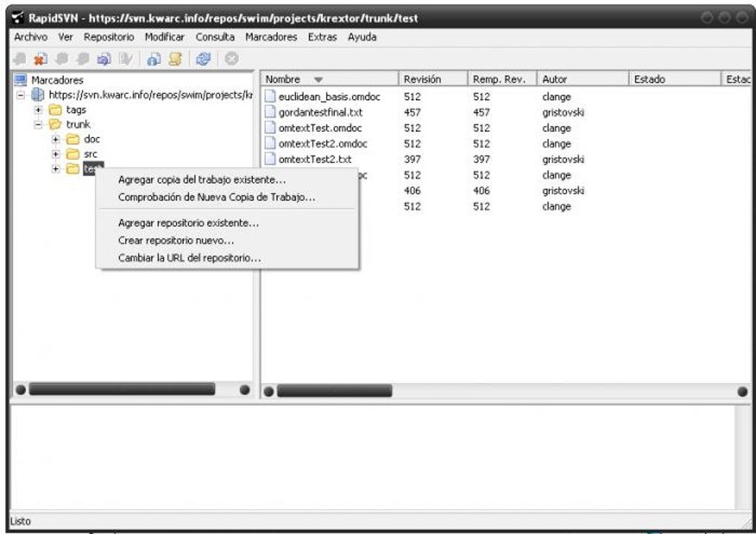Select the Marcadores root label

coord(57,80)
